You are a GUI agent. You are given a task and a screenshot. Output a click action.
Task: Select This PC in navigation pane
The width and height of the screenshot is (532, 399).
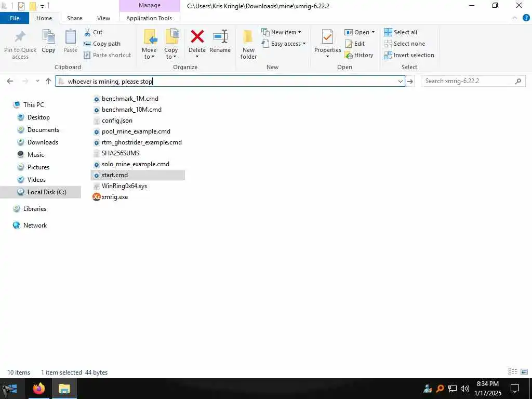coord(34,105)
